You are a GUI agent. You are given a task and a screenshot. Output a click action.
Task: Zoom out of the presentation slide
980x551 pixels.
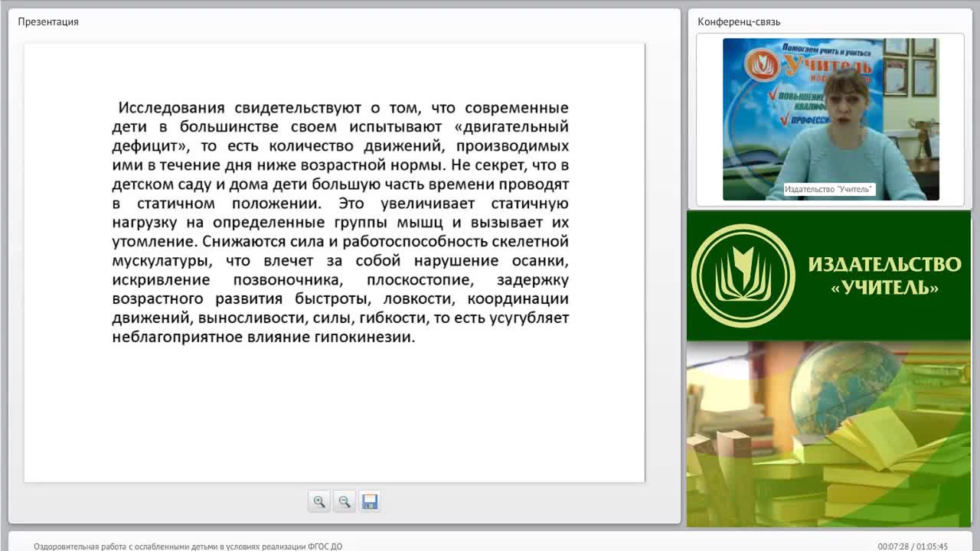click(345, 501)
